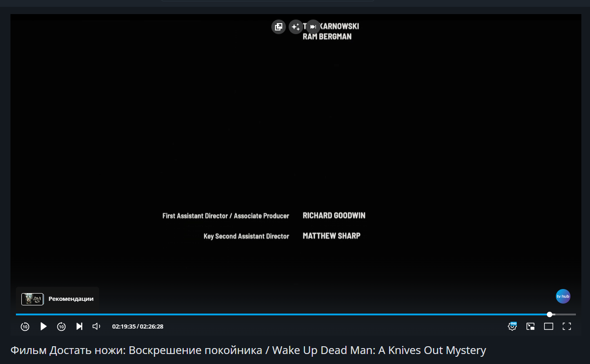This screenshot has height=364, width=590.
Task: Switch to picture-in-picture mode
Action: pyautogui.click(x=530, y=326)
